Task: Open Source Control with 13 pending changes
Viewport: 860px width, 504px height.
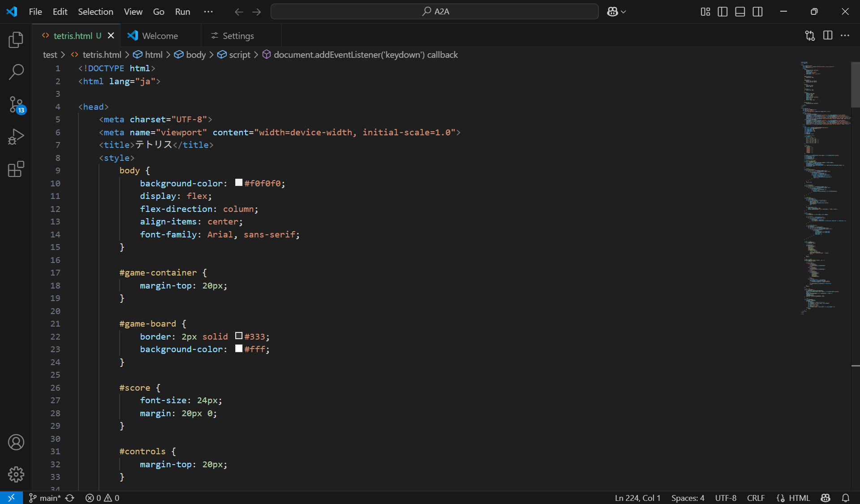Action: [16, 104]
